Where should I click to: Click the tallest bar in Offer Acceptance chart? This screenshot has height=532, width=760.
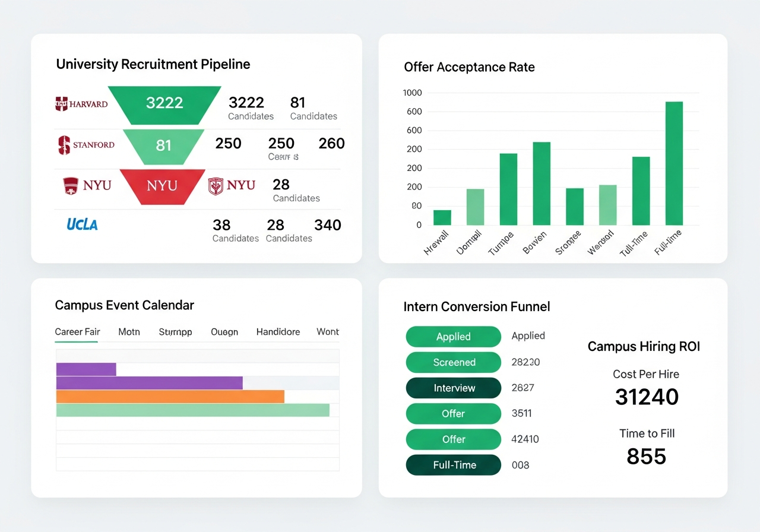674,163
